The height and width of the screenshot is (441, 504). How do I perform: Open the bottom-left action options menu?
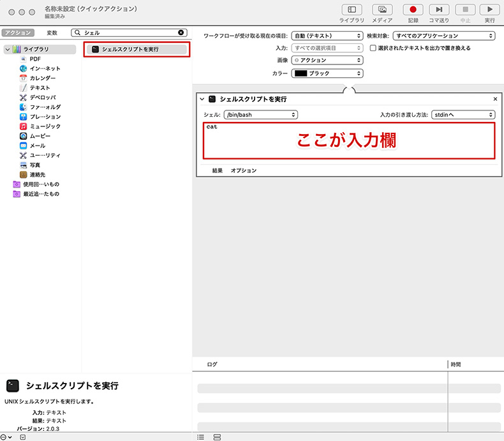point(6,437)
